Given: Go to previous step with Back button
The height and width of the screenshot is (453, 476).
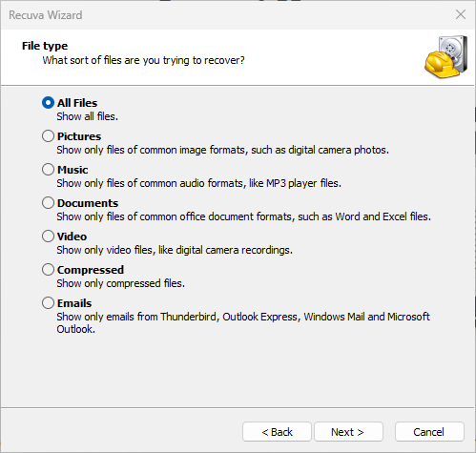Looking at the screenshot, I should coord(277,432).
